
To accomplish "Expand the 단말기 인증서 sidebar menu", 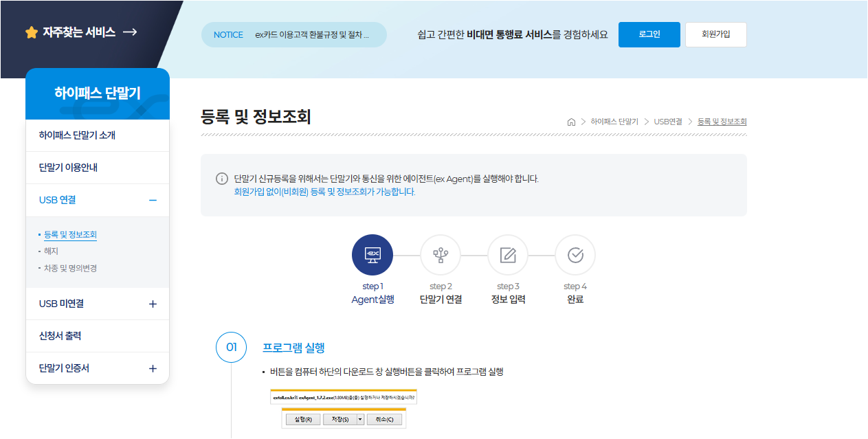I will click(154, 368).
